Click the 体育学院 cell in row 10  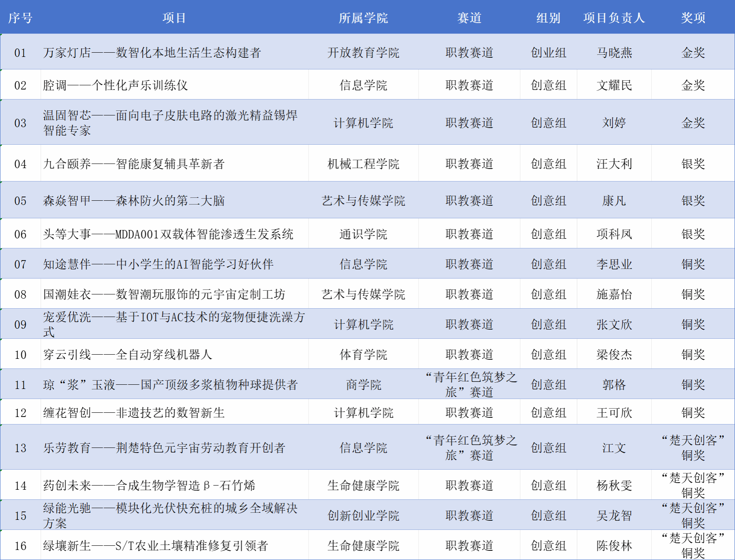(363, 355)
